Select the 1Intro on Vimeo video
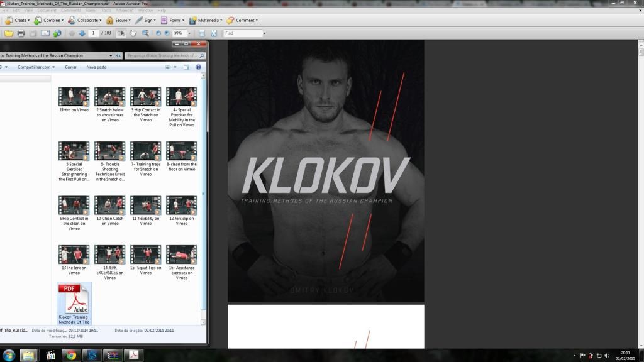644x362 pixels. tap(74, 99)
